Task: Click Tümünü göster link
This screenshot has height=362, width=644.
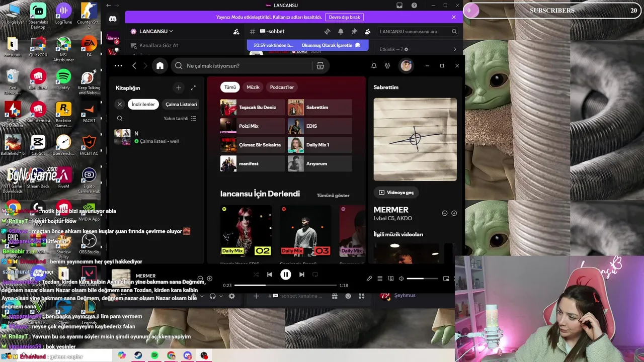Action: click(333, 195)
